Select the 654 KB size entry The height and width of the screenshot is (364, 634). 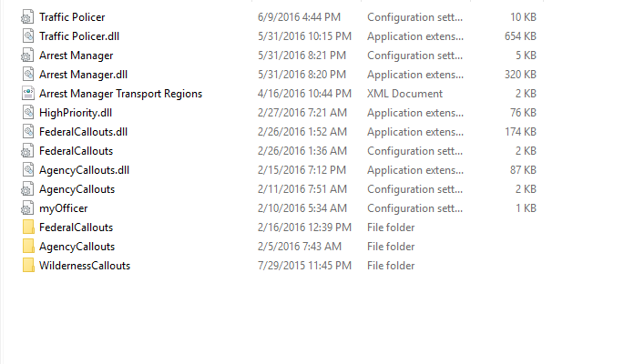[520, 36]
